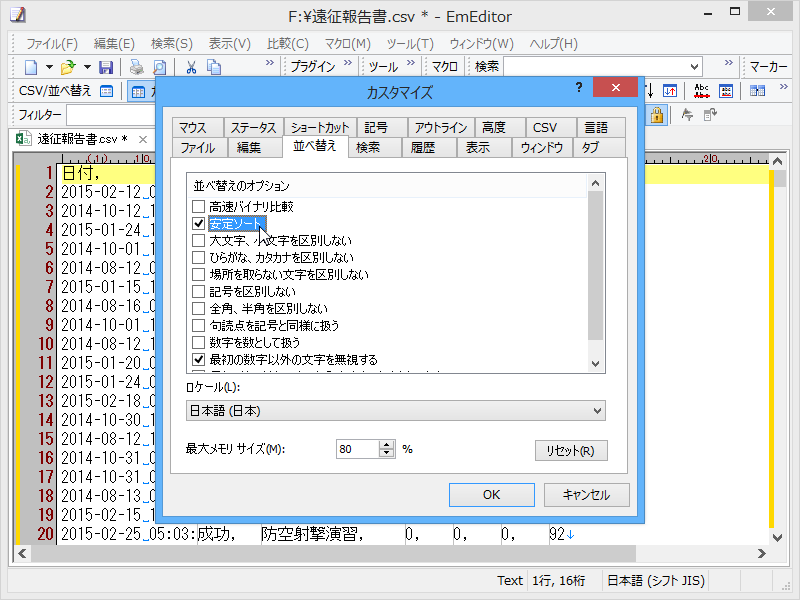Image resolution: width=800 pixels, height=600 pixels.
Task: Switch to the CSV tab in カスタマイズ
Action: [x=551, y=127]
